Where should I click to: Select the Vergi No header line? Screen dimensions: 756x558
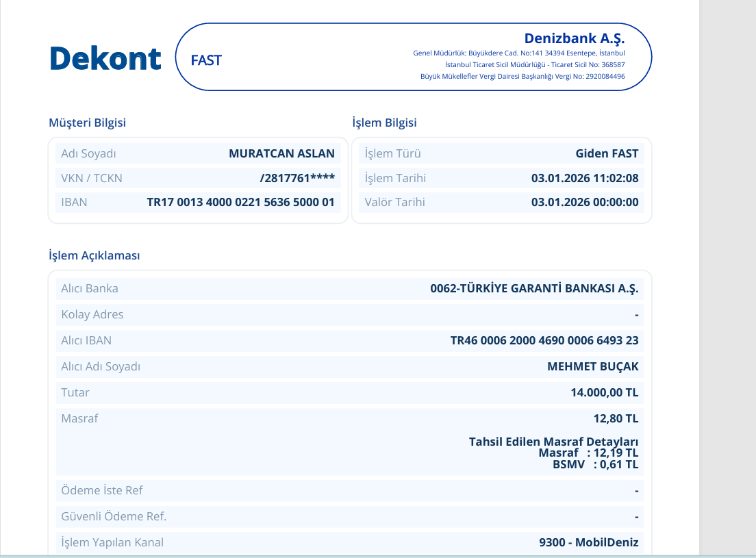pyautogui.click(x=522, y=76)
